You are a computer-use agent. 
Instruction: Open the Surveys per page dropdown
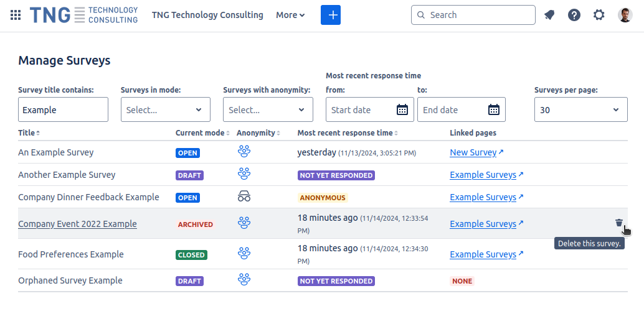point(580,110)
